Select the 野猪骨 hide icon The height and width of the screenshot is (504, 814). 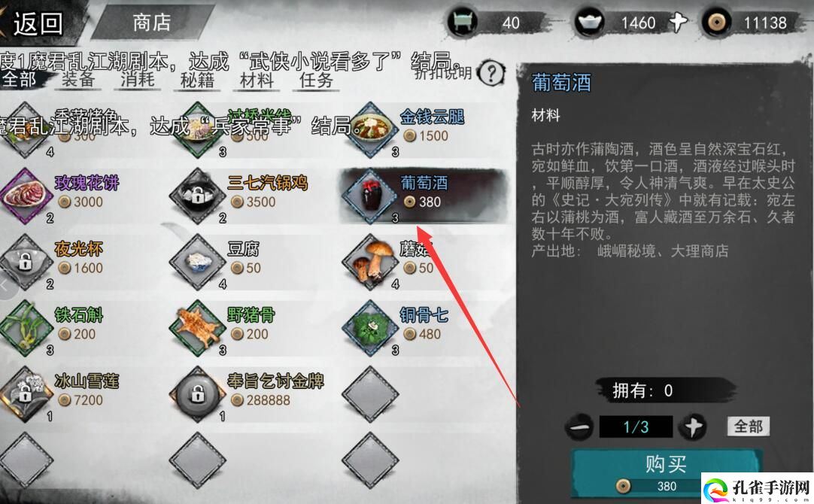tap(197, 328)
